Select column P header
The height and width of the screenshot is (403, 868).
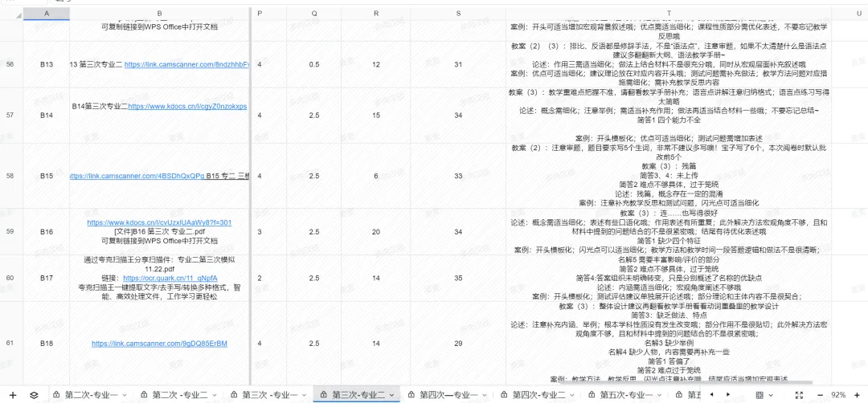[x=260, y=14]
